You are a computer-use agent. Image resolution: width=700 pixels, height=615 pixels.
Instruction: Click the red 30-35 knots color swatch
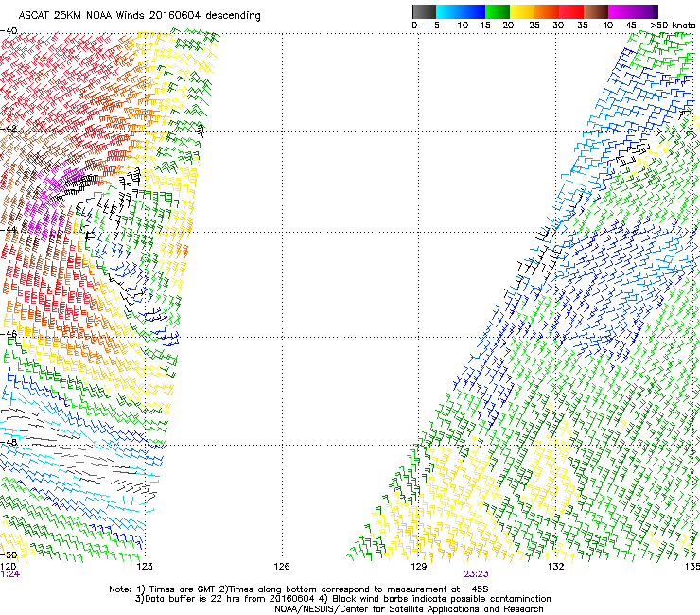571,11
